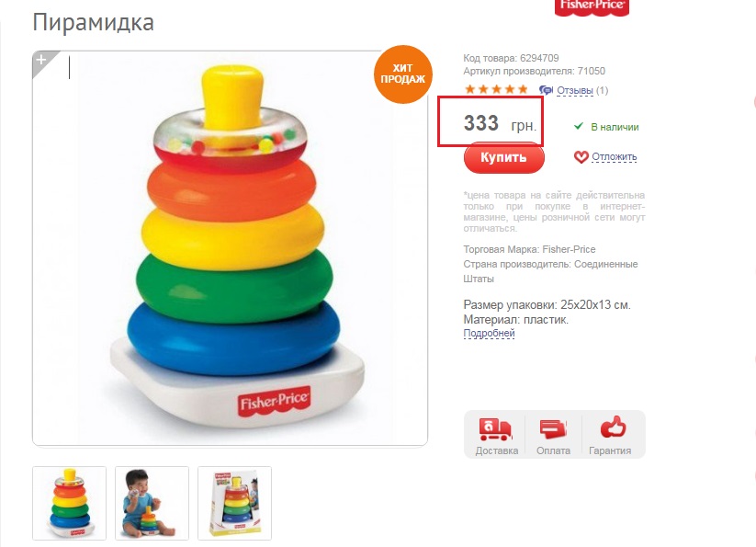Click the main pyramid product image
756x547 pixels.
coord(230,248)
